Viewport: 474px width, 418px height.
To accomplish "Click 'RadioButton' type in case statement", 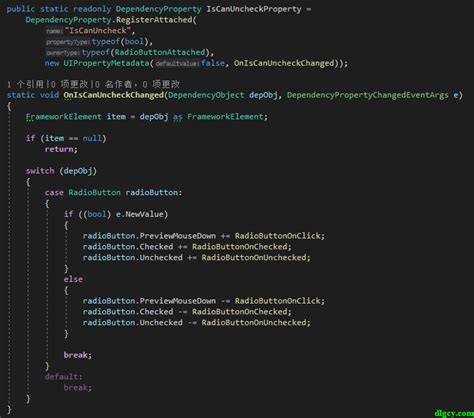I will click(95, 193).
